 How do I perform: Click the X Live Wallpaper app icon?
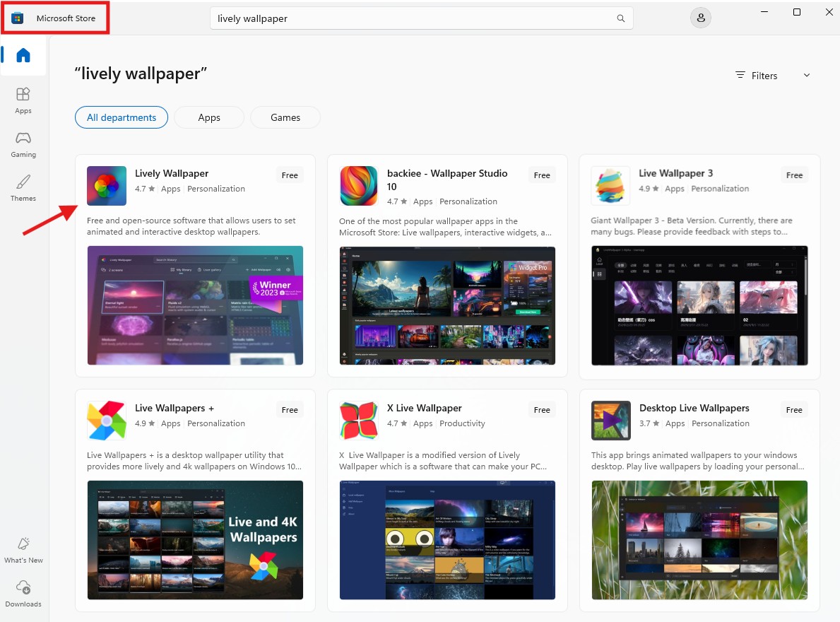click(x=359, y=421)
